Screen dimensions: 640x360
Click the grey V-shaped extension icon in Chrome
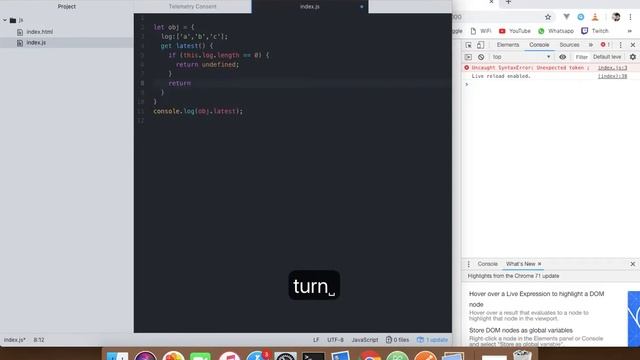567,17
